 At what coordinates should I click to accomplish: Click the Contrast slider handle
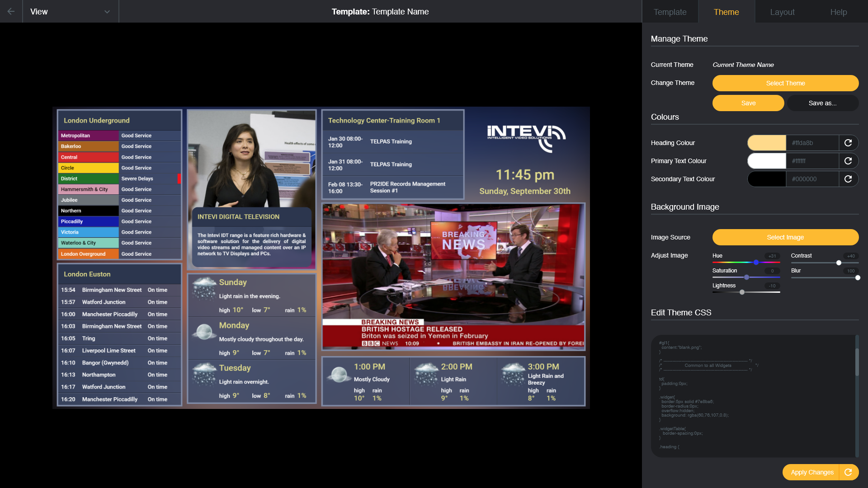839,263
